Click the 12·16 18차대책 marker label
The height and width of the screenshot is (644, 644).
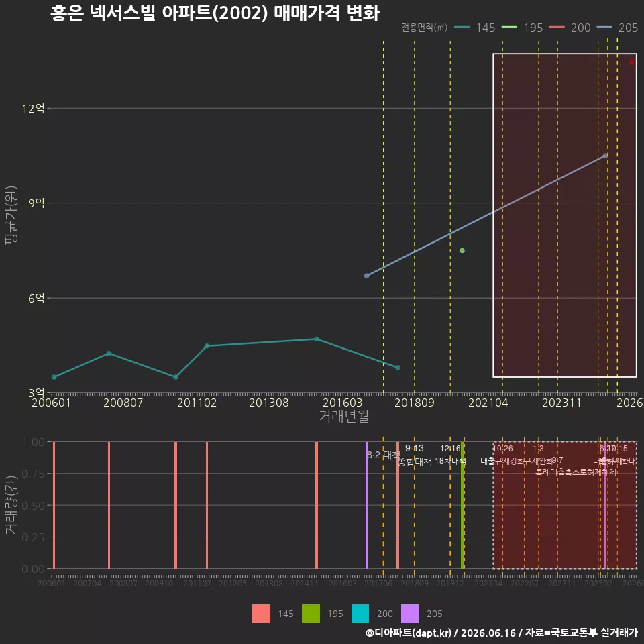pyautogui.click(x=451, y=455)
